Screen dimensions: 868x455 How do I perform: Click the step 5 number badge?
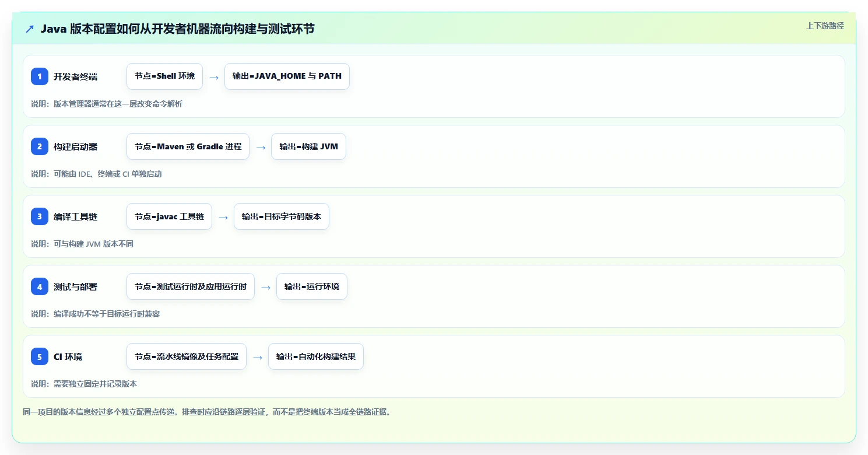coord(40,356)
